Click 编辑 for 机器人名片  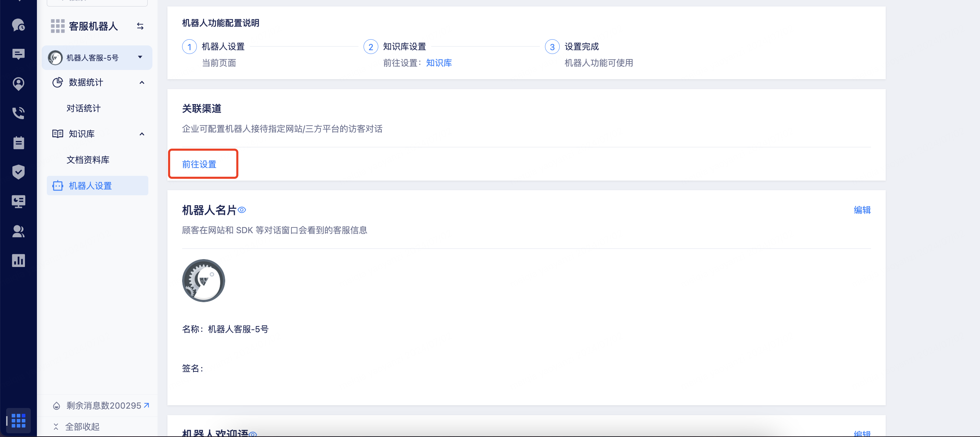[x=862, y=210]
